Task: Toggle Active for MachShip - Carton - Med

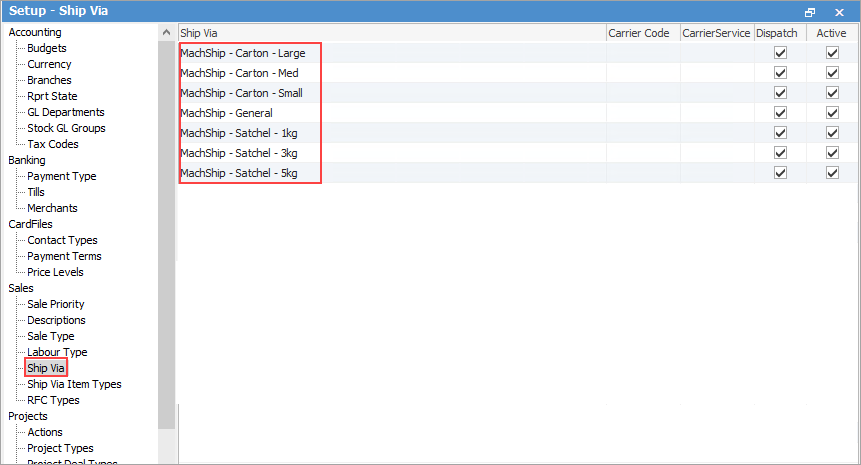Action: point(832,73)
